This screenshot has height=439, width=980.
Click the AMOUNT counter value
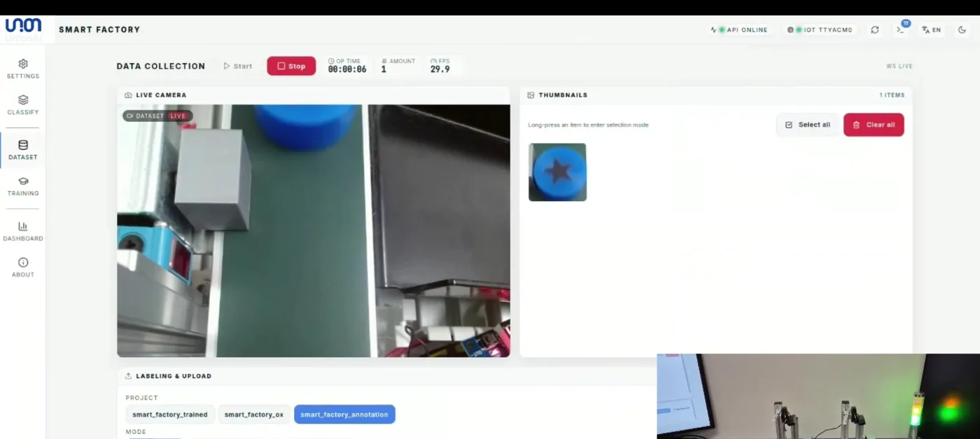pyautogui.click(x=384, y=69)
